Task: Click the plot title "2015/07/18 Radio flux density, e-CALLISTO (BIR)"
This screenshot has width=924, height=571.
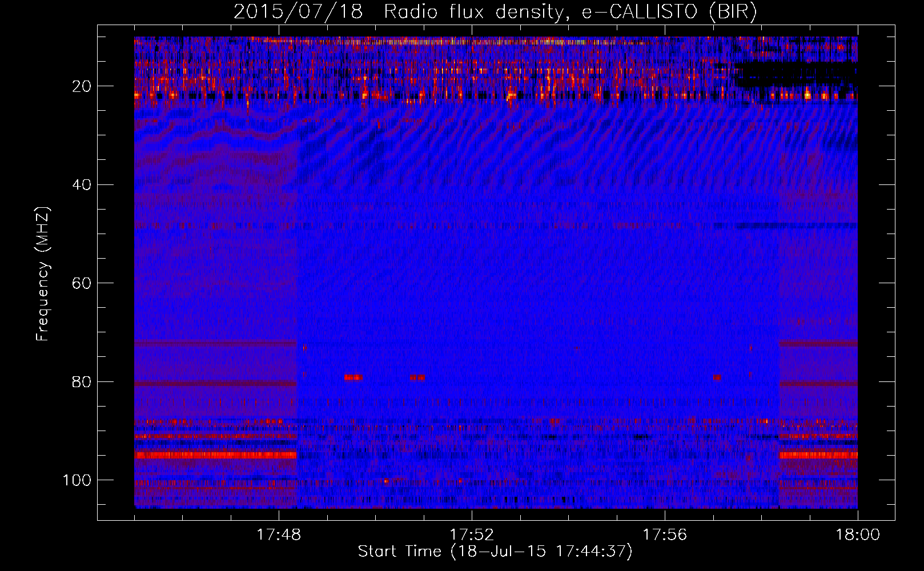Action: coord(495,12)
